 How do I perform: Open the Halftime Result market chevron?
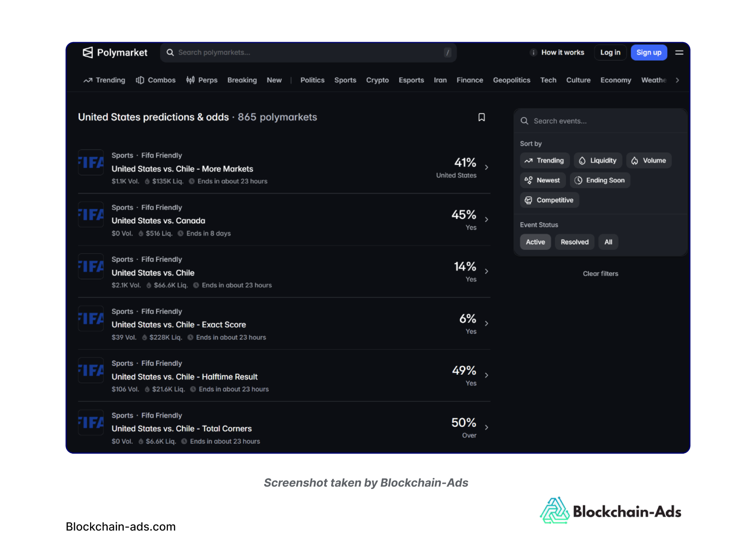tap(487, 375)
